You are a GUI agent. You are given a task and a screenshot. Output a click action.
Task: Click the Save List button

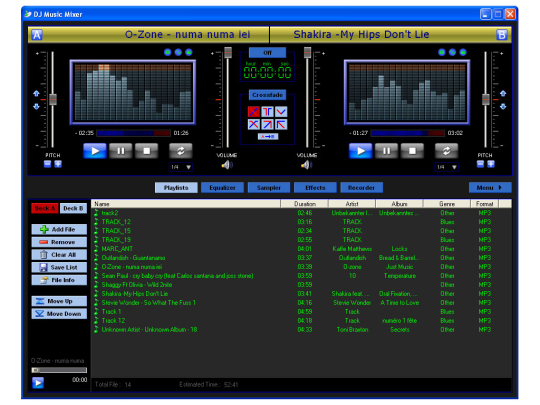coord(59,267)
